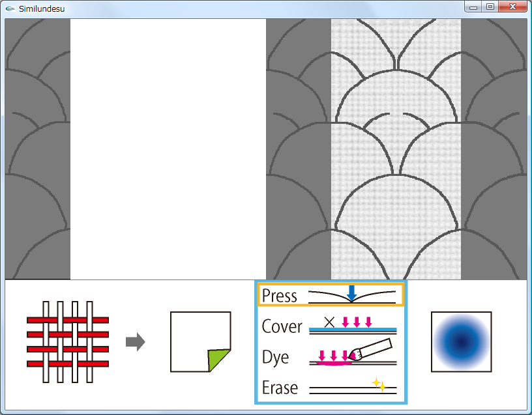Click the gray right-pointing arrow
The width and height of the screenshot is (532, 415).
pos(135,342)
